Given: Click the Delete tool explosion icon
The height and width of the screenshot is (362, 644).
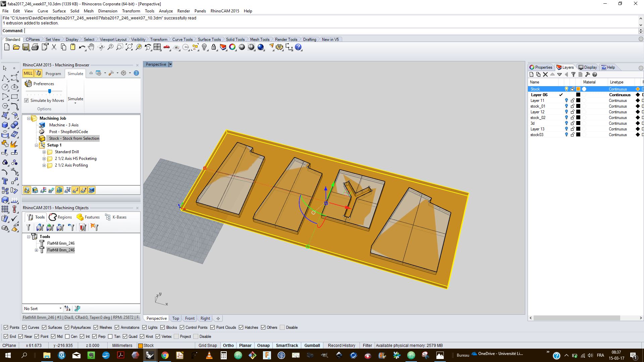Looking at the screenshot, I should pyautogui.click(x=95, y=228).
